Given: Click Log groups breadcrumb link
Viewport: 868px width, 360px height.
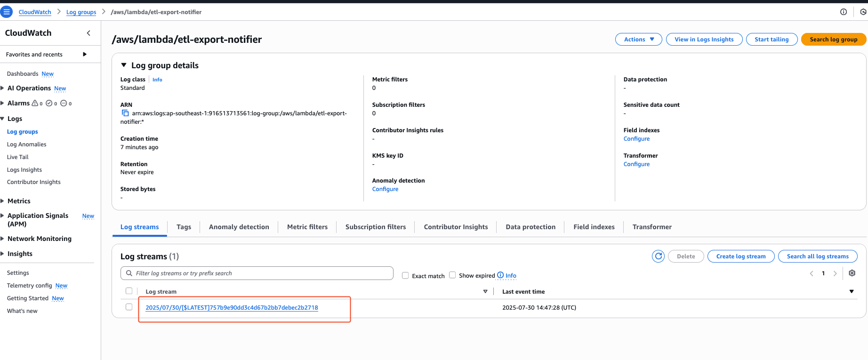Looking at the screenshot, I should 81,12.
